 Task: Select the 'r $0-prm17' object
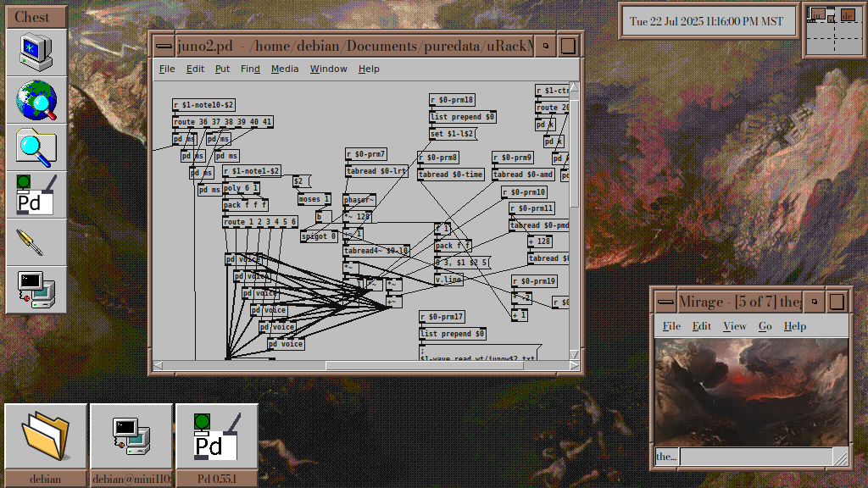[x=442, y=317]
